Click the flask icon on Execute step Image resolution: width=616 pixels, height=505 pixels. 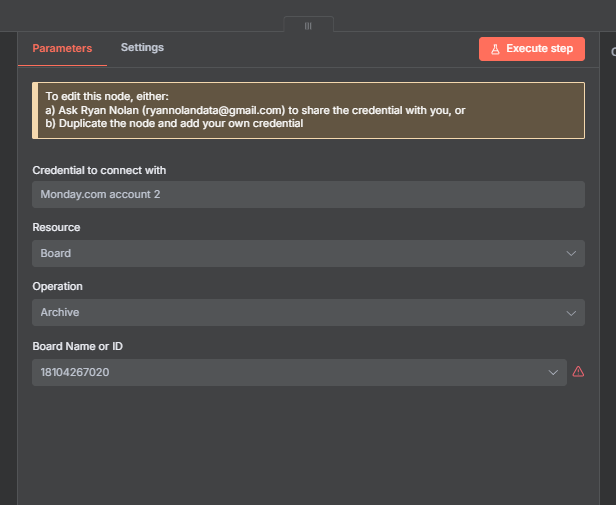tap(495, 48)
